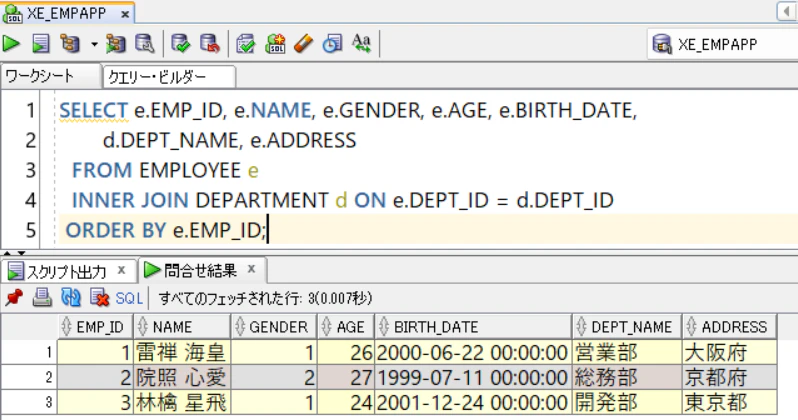Screen dimensions: 798x420
Task: Run the statement with the green play icon
Action: point(11,43)
